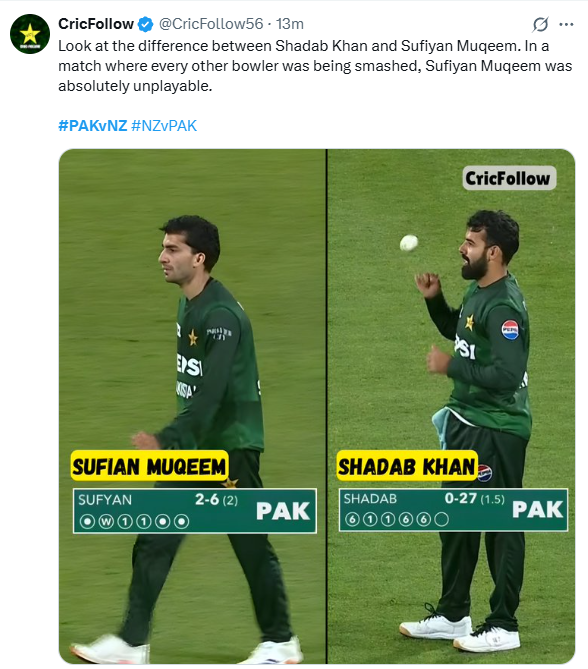The height and width of the screenshot is (669, 588).
Task: Open the @CricFollow56 handle link
Action: pos(211,24)
